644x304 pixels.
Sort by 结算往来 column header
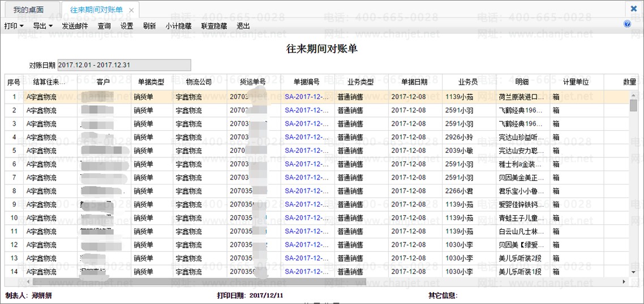(x=50, y=82)
